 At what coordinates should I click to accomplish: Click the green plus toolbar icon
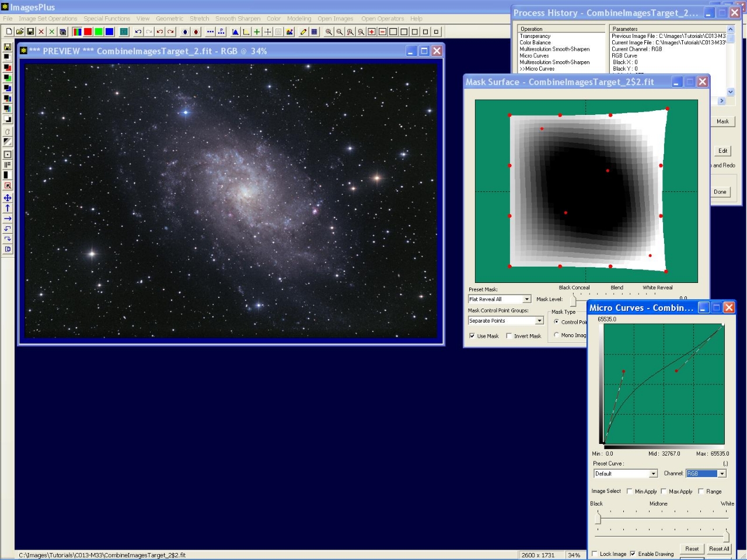257,32
